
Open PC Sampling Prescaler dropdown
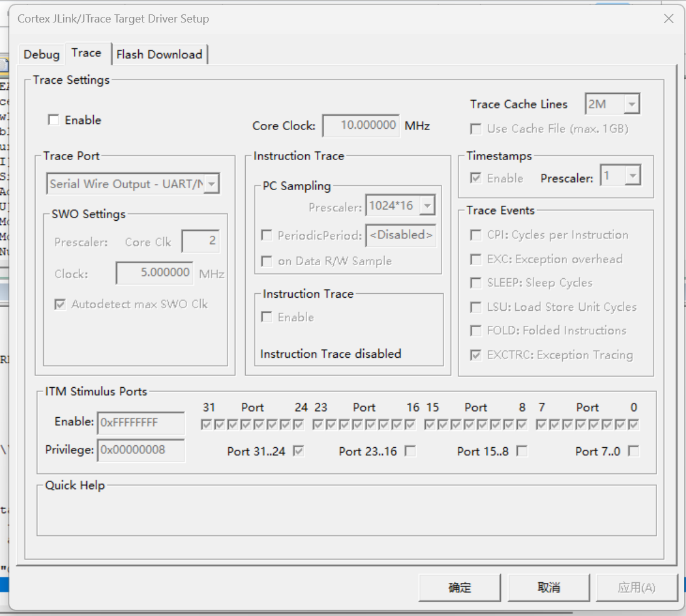428,205
